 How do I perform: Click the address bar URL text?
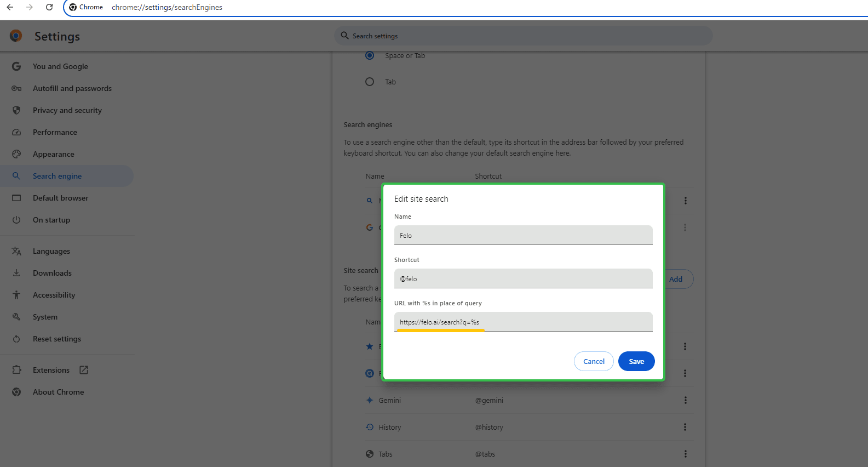[167, 7]
